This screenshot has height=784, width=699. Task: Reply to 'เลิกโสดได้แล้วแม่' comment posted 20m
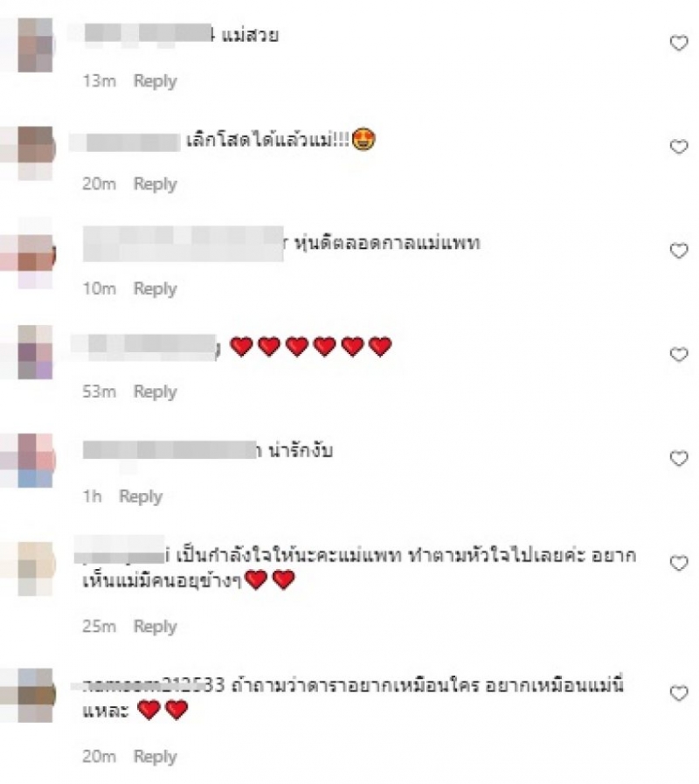(155, 184)
